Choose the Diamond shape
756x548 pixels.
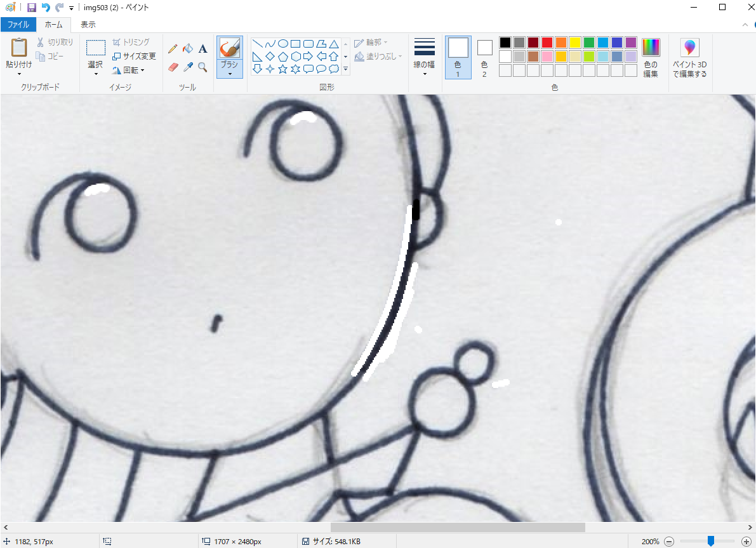[270, 57]
